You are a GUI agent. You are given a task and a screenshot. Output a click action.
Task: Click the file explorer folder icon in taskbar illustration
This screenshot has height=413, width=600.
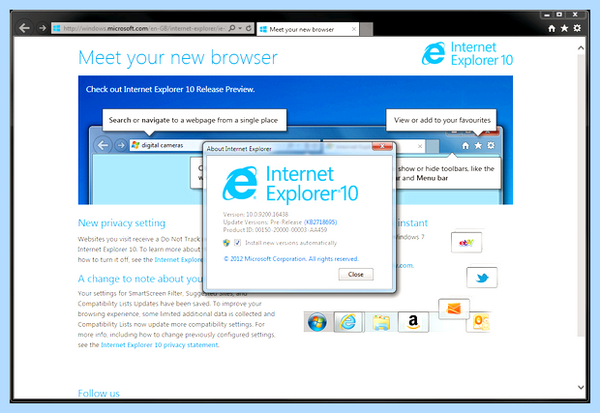point(381,322)
